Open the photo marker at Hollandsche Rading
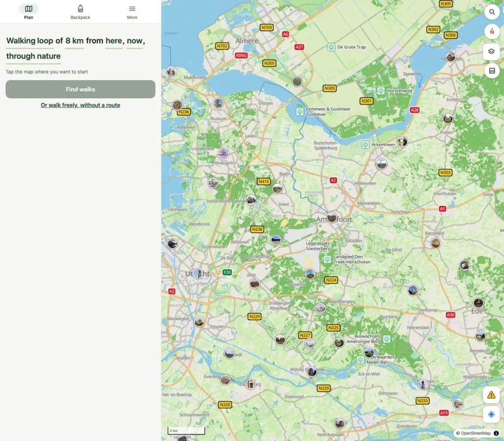This screenshot has width=504, height=441. pos(252,200)
